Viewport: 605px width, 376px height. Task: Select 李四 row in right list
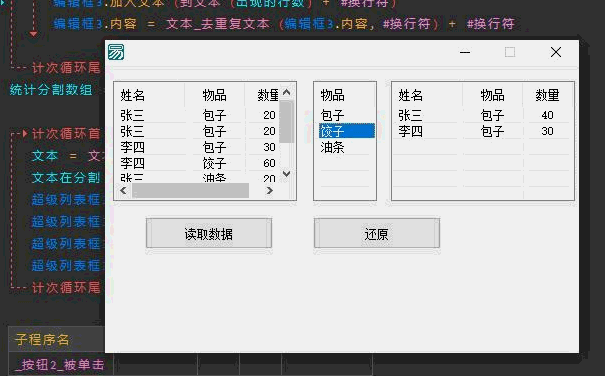482,131
